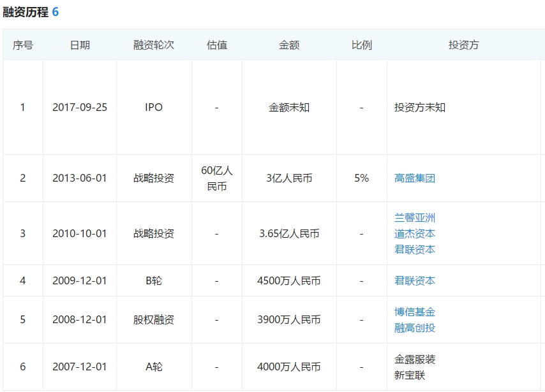Select 战略投资 in the 2010-10-01 row

[154, 234]
